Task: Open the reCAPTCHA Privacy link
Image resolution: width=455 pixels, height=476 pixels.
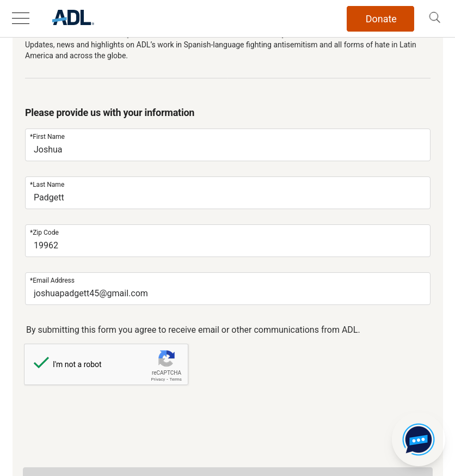Action: (x=158, y=379)
